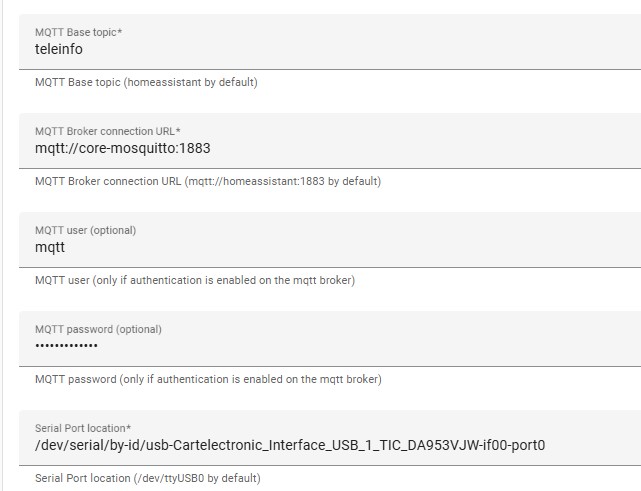
Task: Click the MQTT user authentication hint text
Action: [195, 280]
